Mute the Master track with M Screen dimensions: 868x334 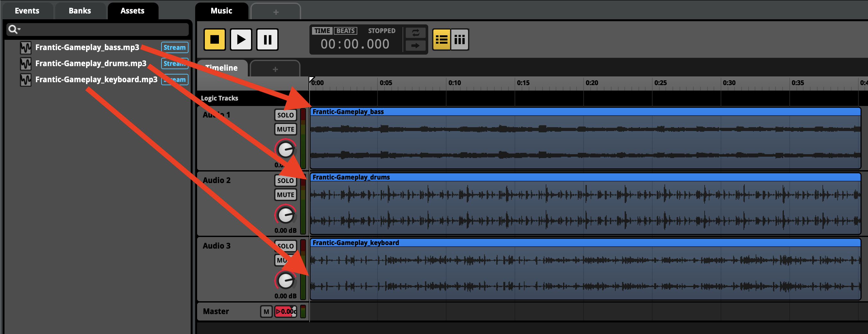point(266,312)
